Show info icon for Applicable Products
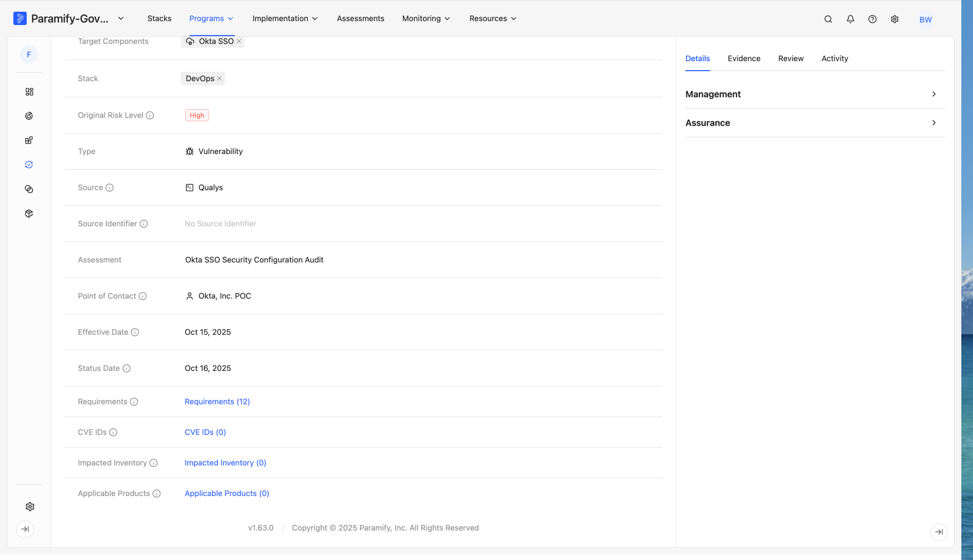973x560 pixels. pos(157,493)
